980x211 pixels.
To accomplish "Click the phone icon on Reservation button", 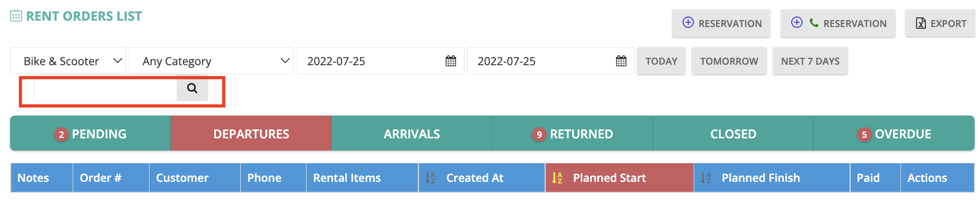I will (x=814, y=23).
